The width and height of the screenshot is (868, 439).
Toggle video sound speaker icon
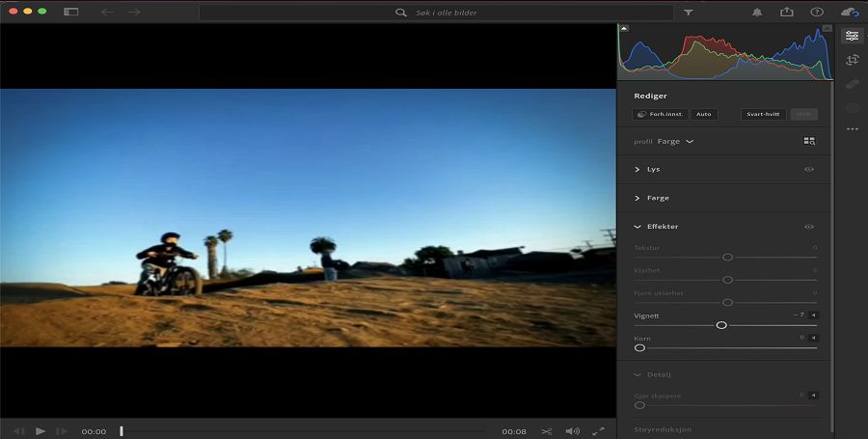pos(572,431)
